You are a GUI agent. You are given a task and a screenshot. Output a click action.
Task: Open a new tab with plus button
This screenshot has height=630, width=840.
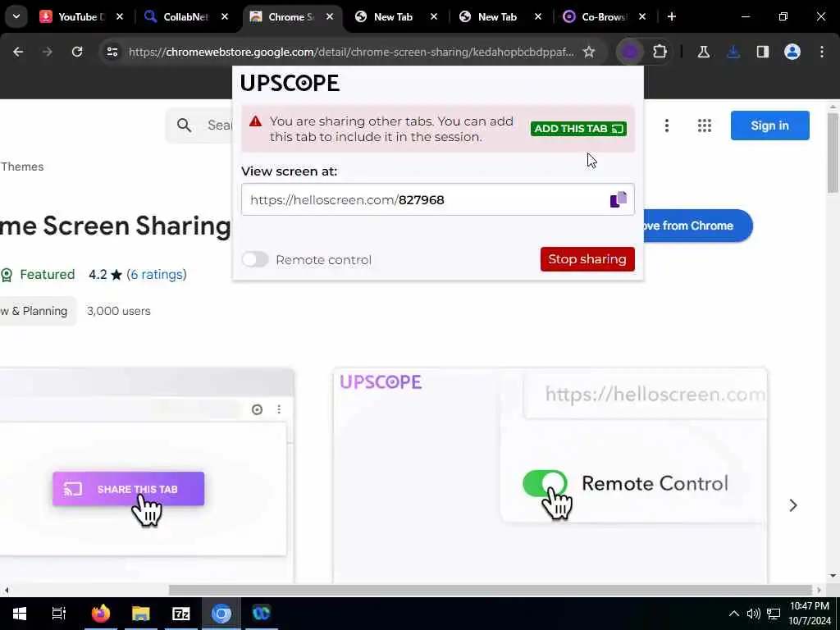pyautogui.click(x=672, y=16)
